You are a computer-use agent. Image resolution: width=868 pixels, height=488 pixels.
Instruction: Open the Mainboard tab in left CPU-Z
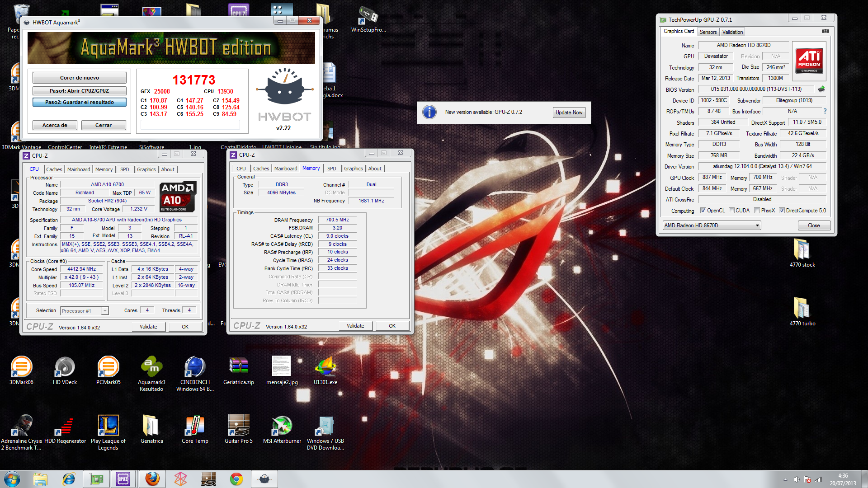pyautogui.click(x=79, y=169)
